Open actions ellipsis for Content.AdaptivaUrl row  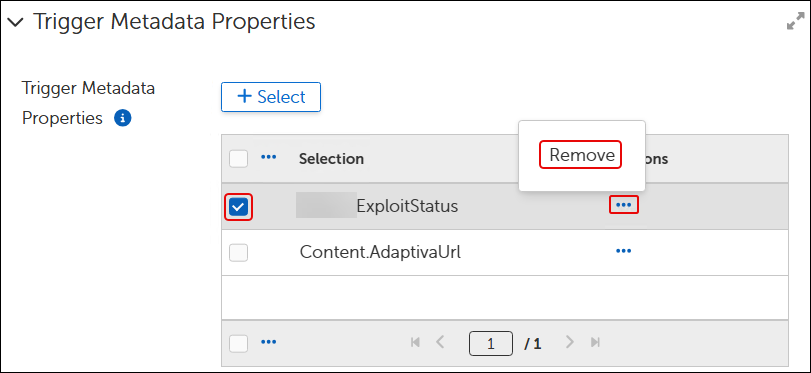coord(624,251)
